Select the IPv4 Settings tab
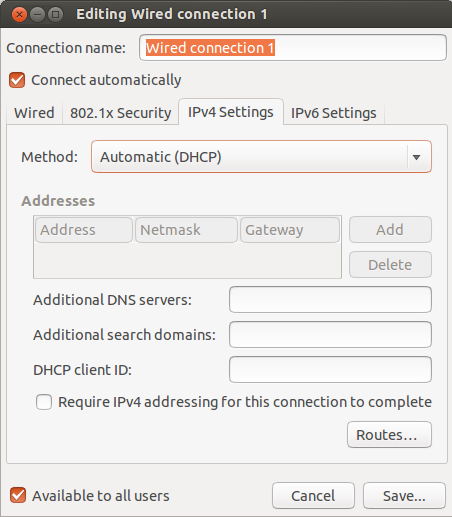 tap(231, 112)
